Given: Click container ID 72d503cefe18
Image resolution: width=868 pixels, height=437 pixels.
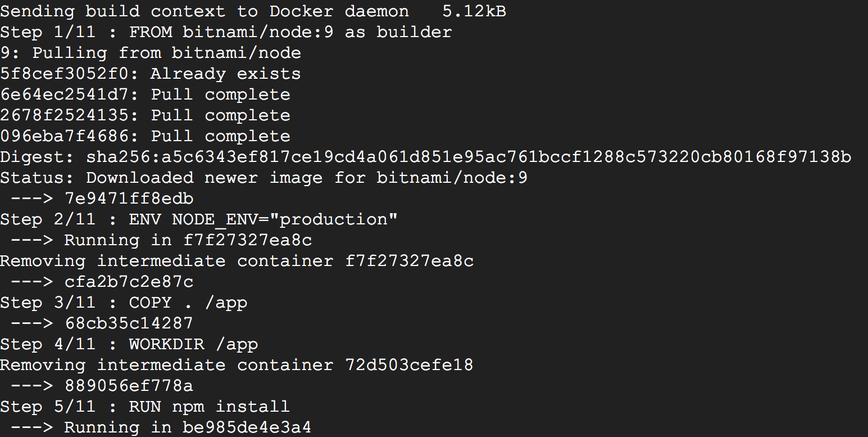Looking at the screenshot, I should click(x=409, y=365).
